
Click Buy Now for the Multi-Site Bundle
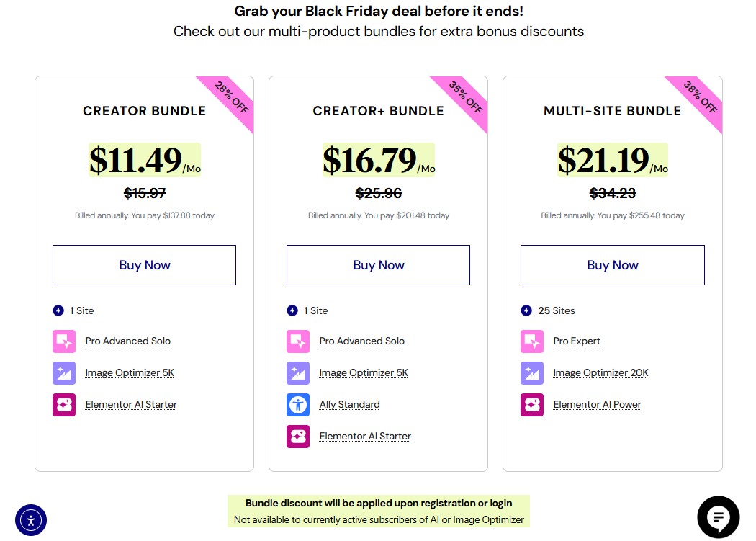click(x=612, y=264)
